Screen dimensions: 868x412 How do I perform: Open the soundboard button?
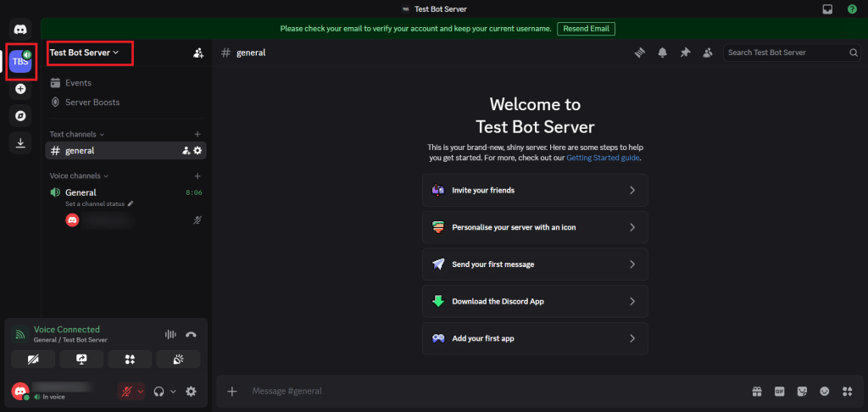pyautogui.click(x=178, y=359)
